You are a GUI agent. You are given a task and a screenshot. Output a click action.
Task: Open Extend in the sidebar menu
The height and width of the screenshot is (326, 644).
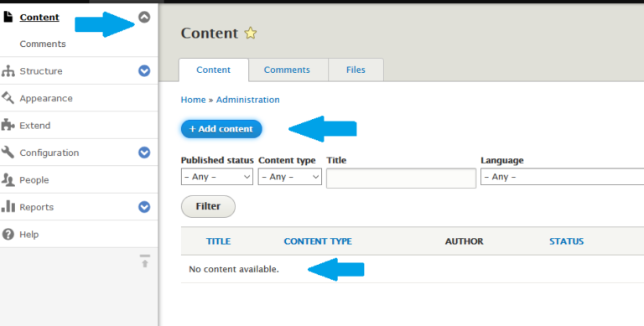[x=35, y=126]
